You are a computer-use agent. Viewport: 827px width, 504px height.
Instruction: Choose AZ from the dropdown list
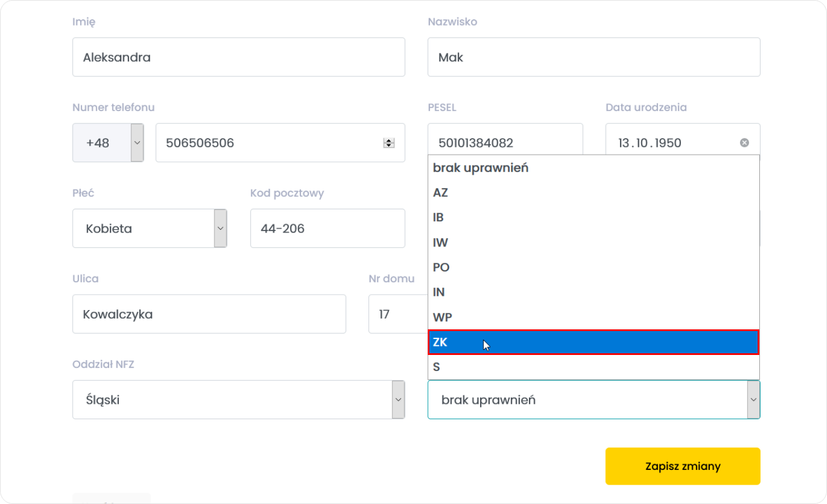593,192
